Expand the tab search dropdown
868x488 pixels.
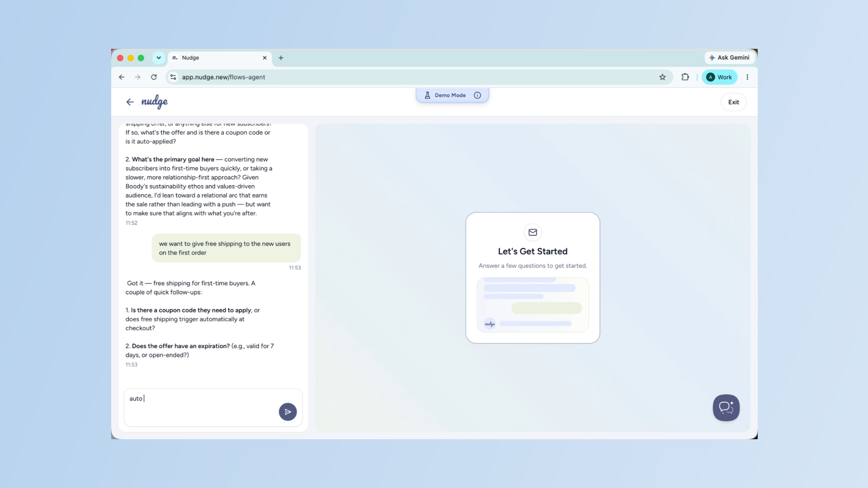[x=159, y=58]
